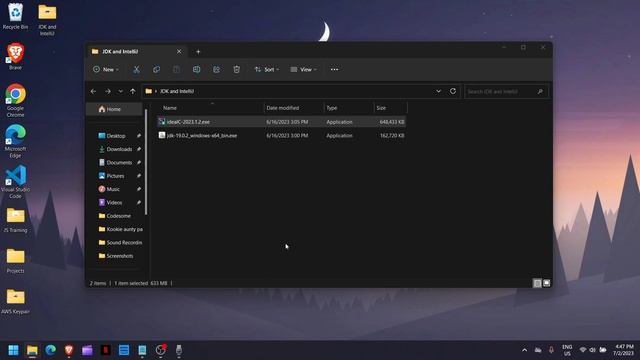640x360 pixels.
Task: Select jdk-19.0.2_windows-x64_bin.exe file
Action: pyautogui.click(x=282, y=136)
